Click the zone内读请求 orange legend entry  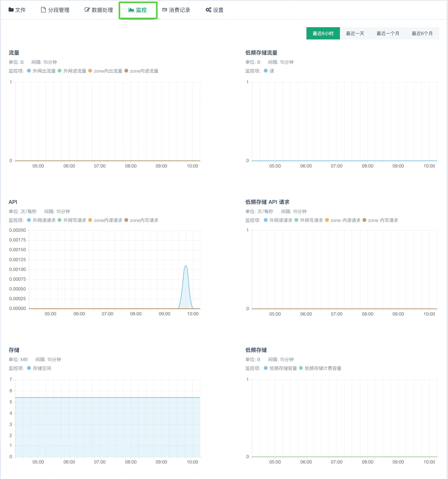tap(90, 220)
